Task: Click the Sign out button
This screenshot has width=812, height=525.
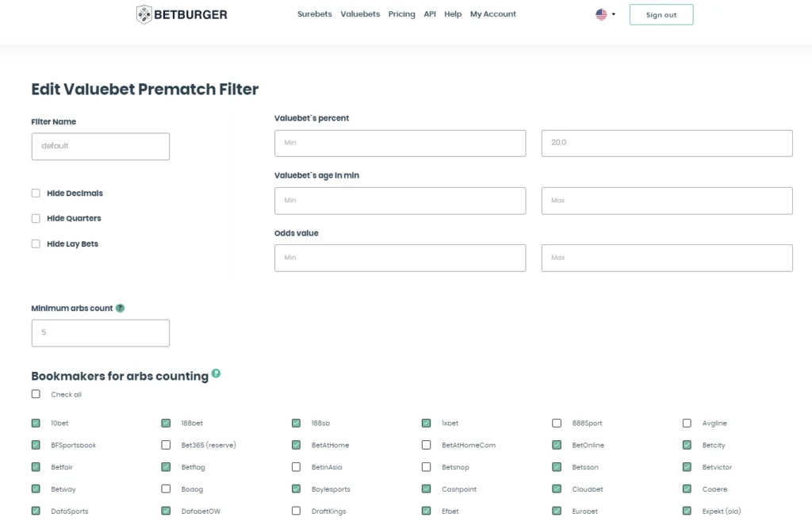Action: (x=661, y=14)
